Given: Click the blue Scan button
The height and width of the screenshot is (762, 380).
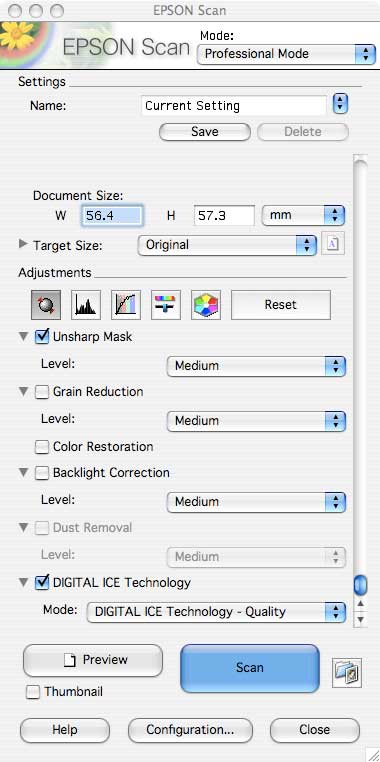Looking at the screenshot, I should 250,668.
